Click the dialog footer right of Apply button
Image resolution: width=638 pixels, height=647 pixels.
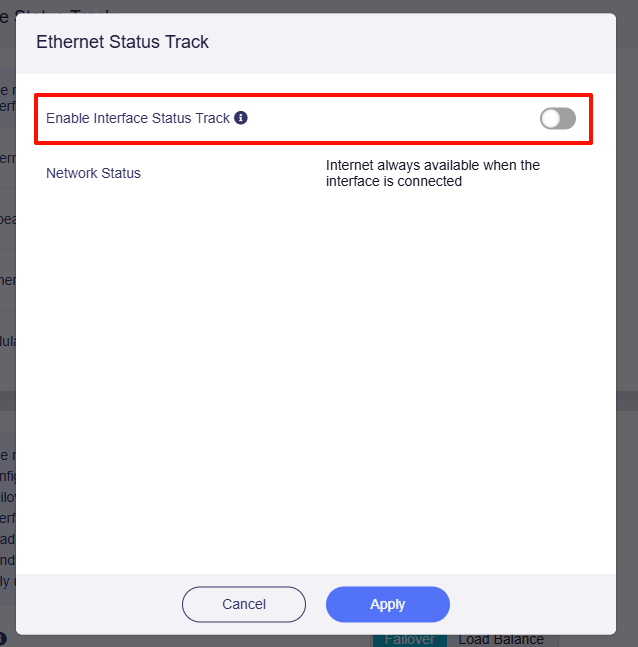click(530, 604)
